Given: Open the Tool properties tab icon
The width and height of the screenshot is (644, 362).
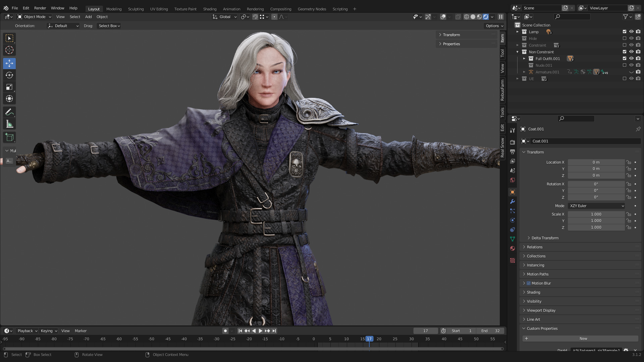Looking at the screenshot, I should (512, 130).
